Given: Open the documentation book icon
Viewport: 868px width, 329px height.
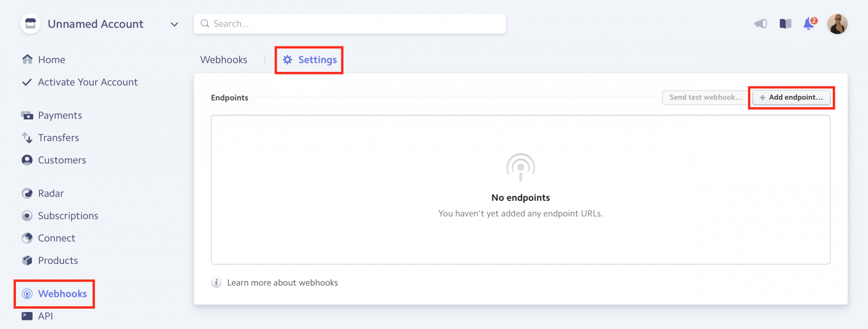Looking at the screenshot, I should pyautogui.click(x=785, y=24).
